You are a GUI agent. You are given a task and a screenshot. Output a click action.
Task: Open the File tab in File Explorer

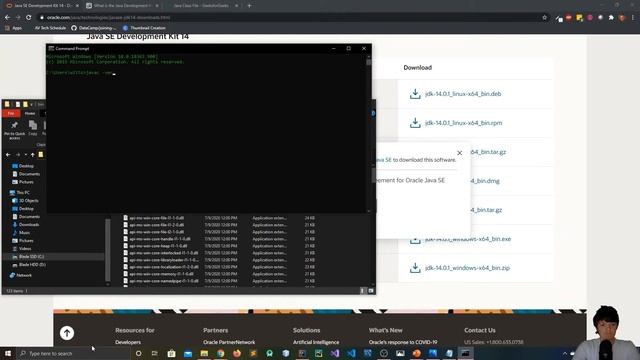click(11, 113)
